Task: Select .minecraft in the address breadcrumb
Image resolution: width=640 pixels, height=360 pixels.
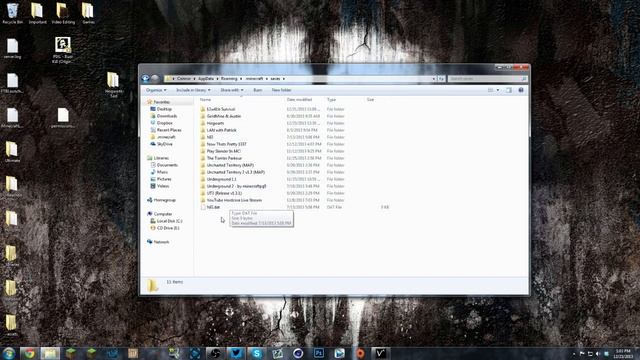Action: 254,78
